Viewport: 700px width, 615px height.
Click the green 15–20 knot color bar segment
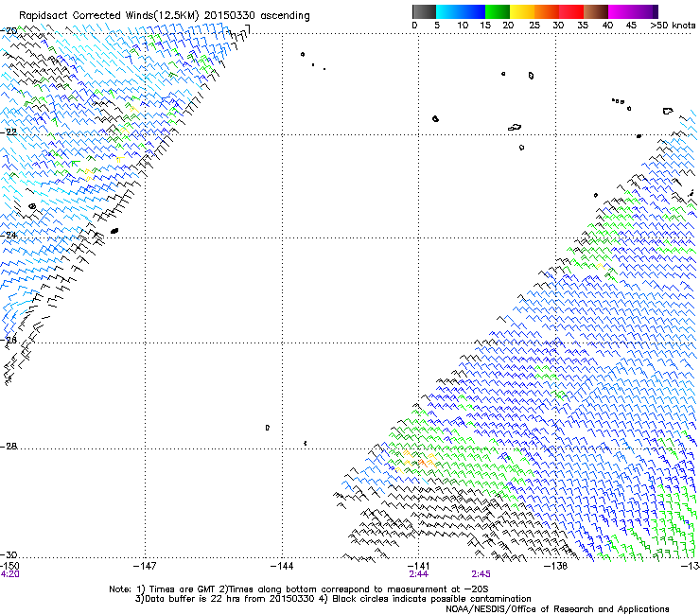pyautogui.click(x=498, y=11)
